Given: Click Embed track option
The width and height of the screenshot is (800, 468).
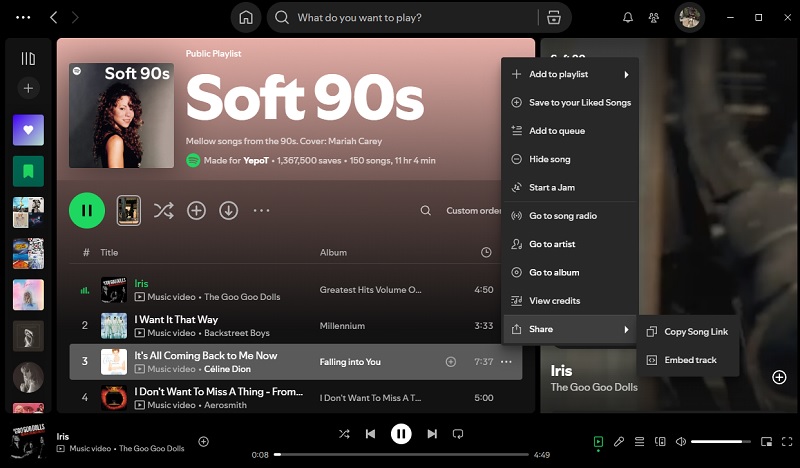Looking at the screenshot, I should (687, 360).
